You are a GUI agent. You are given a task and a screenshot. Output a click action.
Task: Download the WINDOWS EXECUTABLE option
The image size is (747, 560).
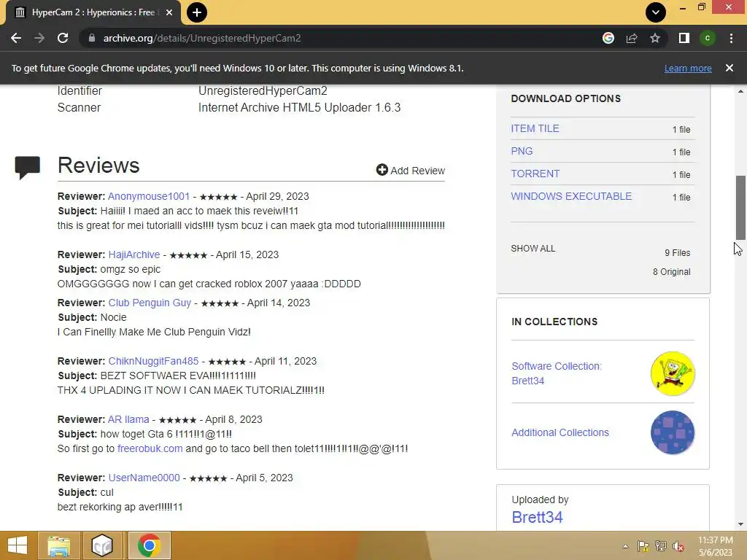[x=571, y=196]
